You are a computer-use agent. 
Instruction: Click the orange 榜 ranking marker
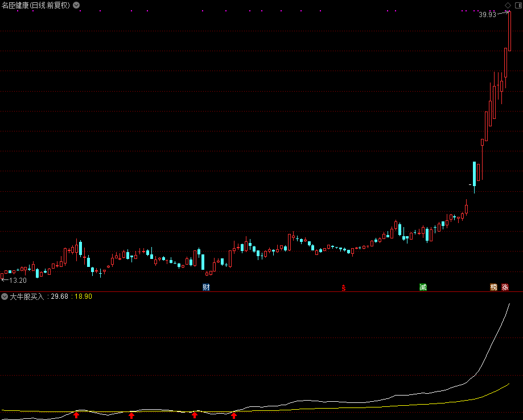[493, 287]
